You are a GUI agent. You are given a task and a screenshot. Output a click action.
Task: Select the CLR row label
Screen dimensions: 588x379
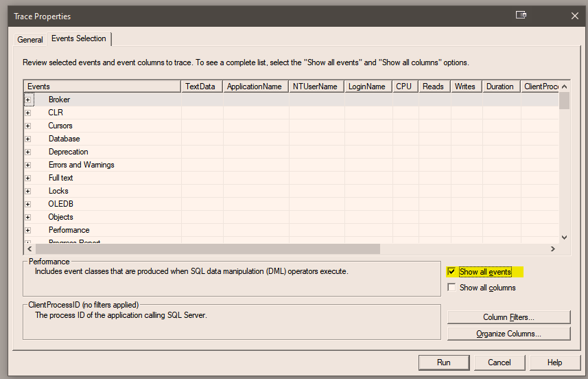pos(56,113)
